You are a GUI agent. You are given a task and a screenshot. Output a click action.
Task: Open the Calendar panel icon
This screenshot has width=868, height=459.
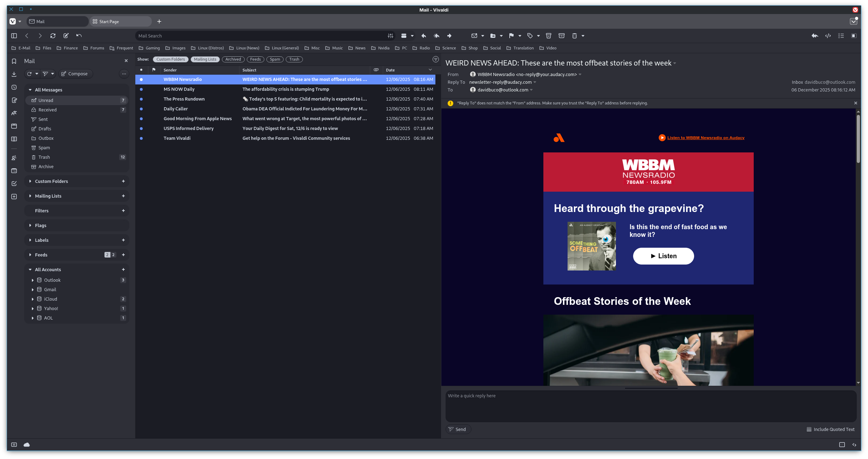14,171
